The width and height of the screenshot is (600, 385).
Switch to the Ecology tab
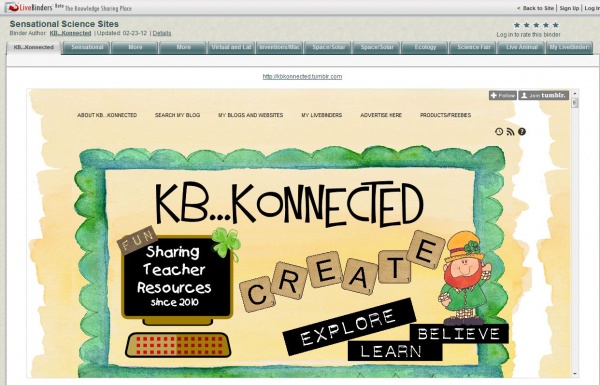coord(425,47)
